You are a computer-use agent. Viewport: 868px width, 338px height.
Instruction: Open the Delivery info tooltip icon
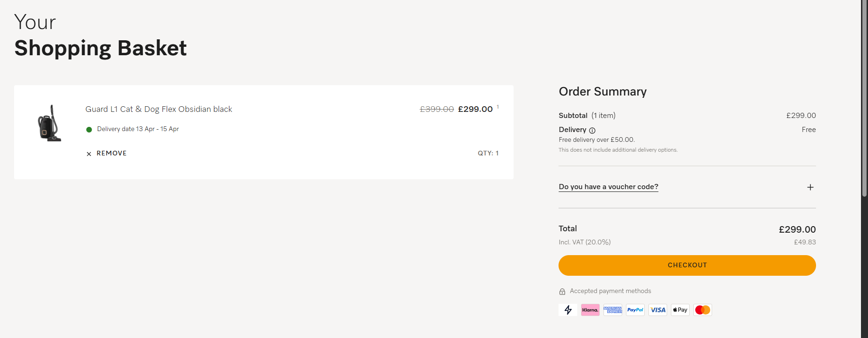tap(592, 131)
